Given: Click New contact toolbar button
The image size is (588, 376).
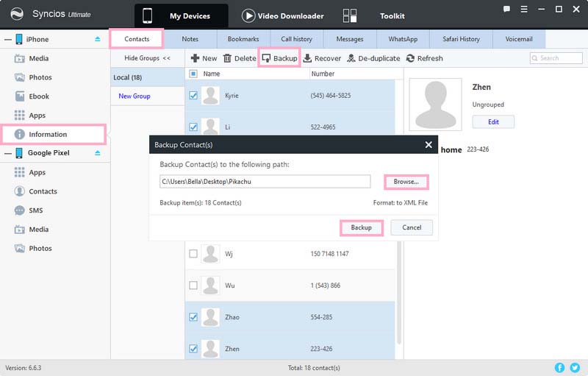Looking at the screenshot, I should (204, 58).
